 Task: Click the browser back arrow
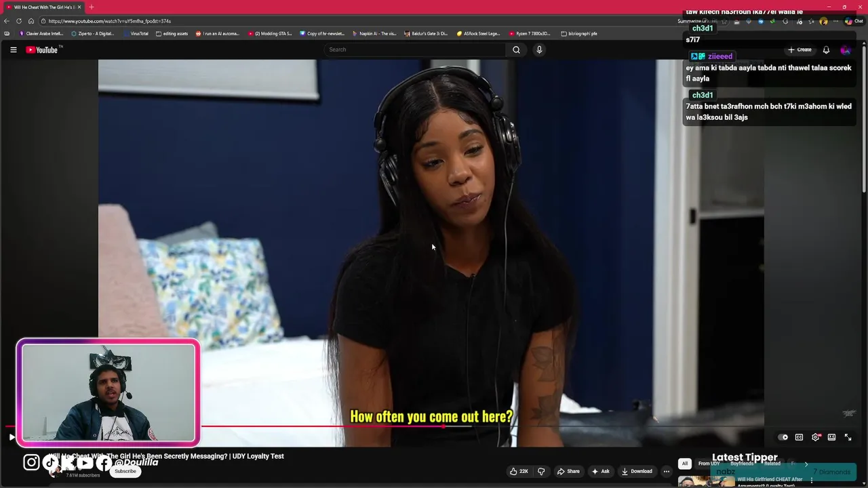(7, 21)
